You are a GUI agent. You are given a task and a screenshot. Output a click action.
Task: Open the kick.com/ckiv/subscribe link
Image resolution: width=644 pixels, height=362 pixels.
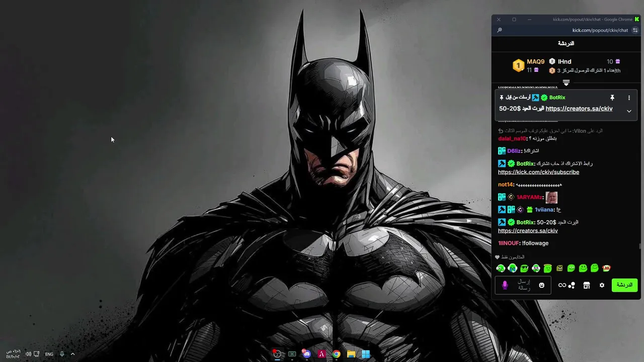click(x=538, y=172)
